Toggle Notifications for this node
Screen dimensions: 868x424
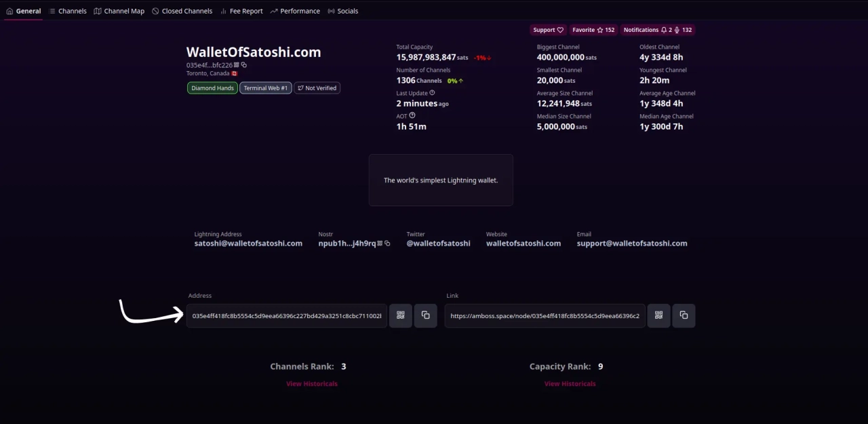[657, 30]
